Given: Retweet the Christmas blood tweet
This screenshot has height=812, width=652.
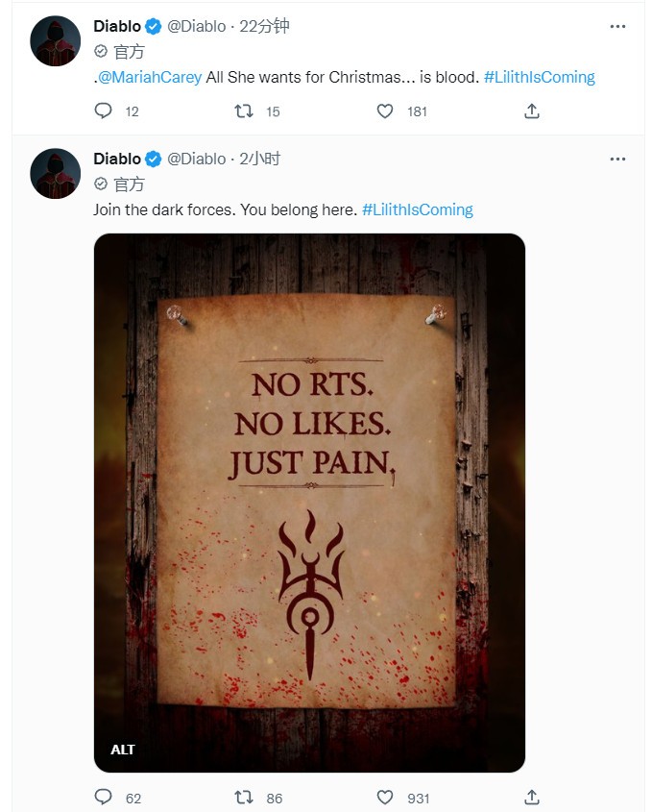Looking at the screenshot, I should pyautogui.click(x=245, y=111).
